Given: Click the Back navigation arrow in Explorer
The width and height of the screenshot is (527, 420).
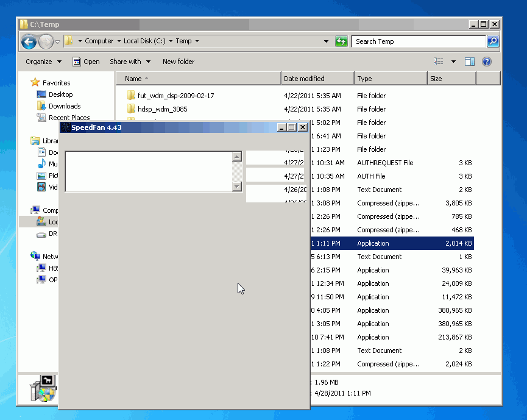Looking at the screenshot, I should coord(29,42).
